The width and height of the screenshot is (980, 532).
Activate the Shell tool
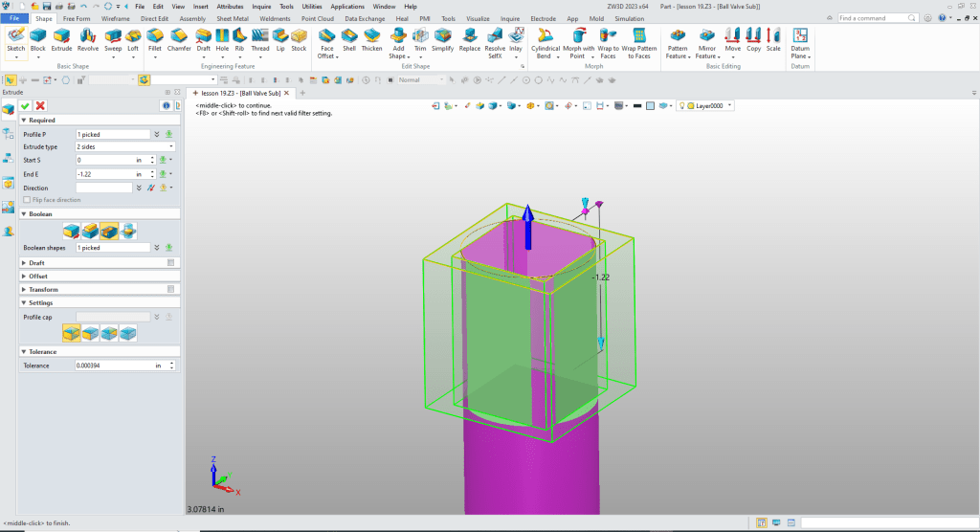pos(350,39)
